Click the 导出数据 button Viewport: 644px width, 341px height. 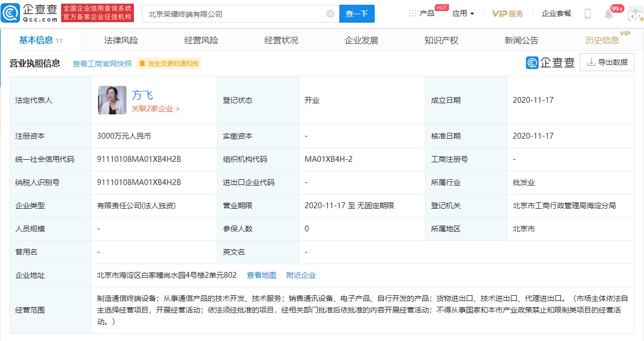(x=607, y=62)
